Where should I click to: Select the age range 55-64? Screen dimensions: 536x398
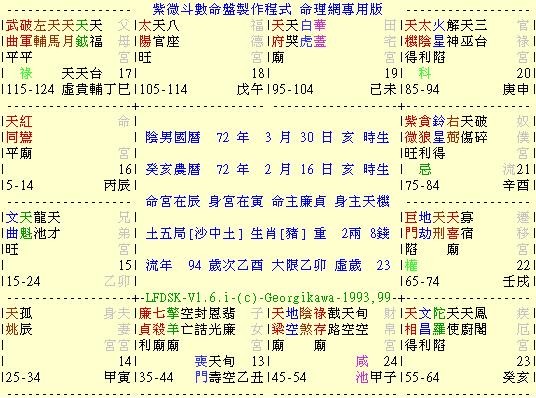pyautogui.click(x=423, y=377)
